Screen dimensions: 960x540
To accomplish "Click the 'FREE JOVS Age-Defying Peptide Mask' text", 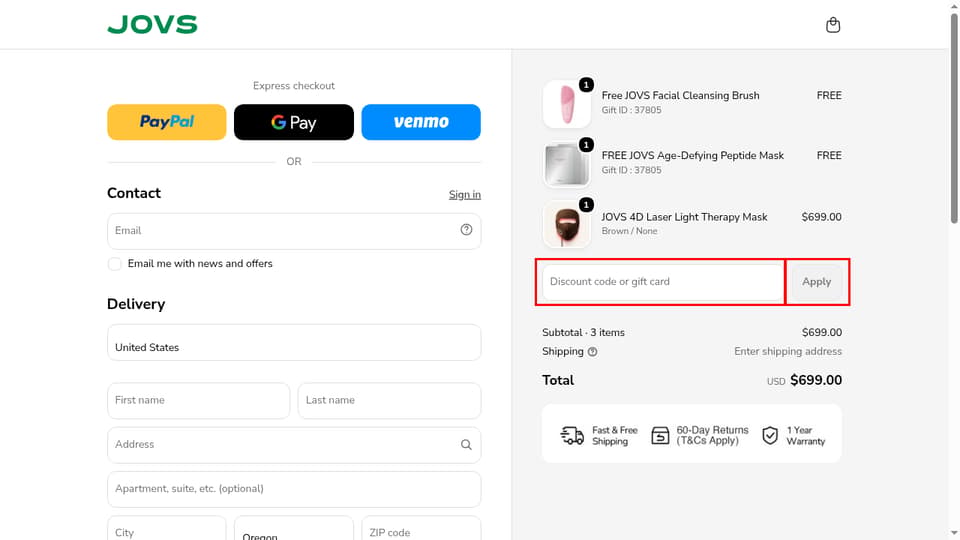I will [x=692, y=156].
